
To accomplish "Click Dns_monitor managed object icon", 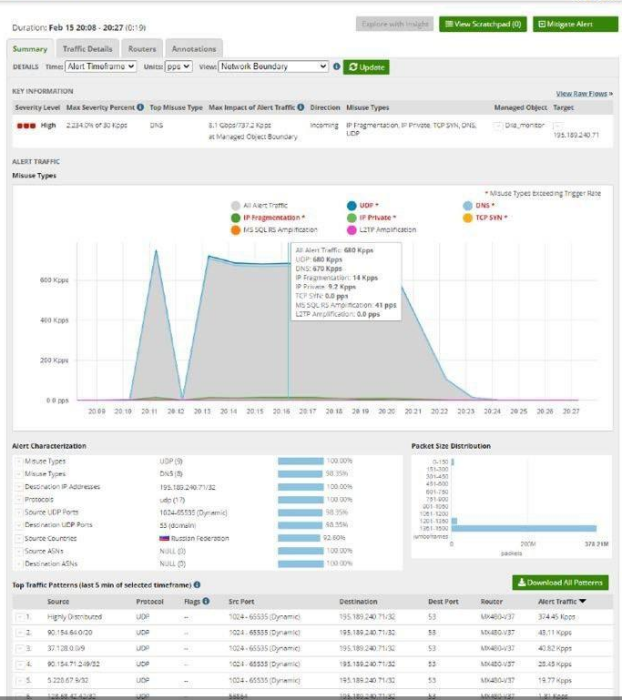I will tap(498, 125).
